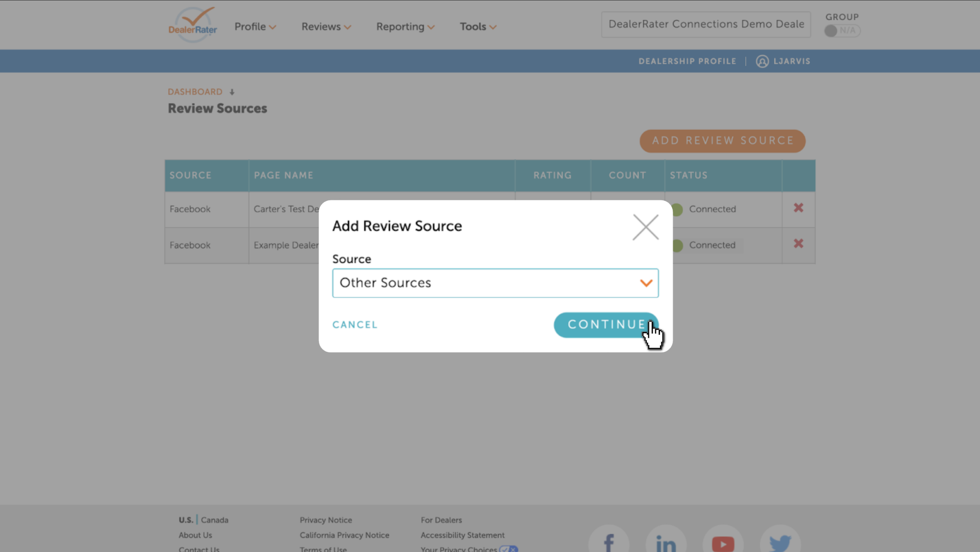
Task: Sort by the SOURCE column header
Action: coord(207,175)
